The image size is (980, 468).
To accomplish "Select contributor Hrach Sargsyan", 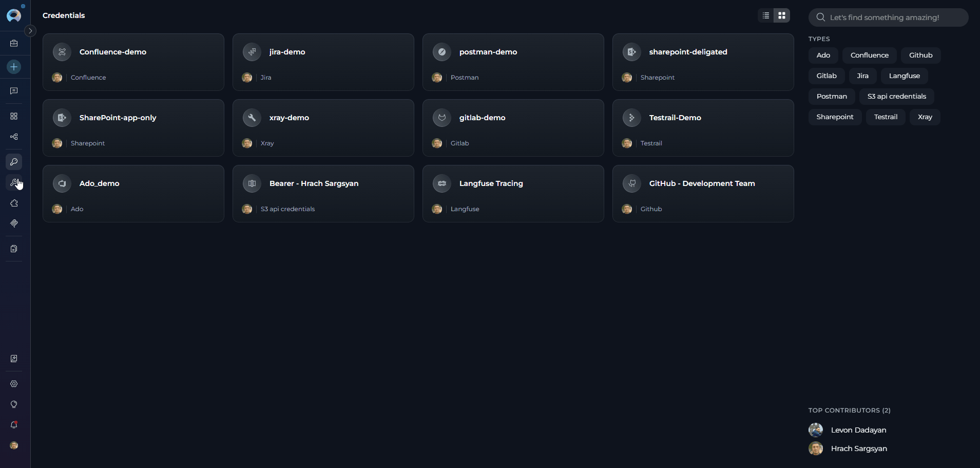I will pos(849,448).
